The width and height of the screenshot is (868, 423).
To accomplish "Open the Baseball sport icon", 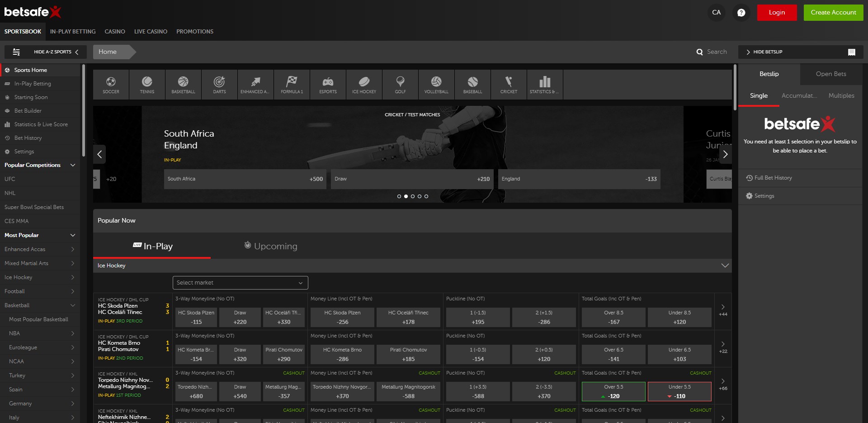I will point(472,85).
